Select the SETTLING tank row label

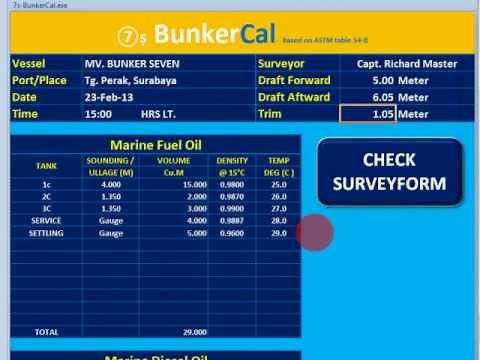[x=46, y=233]
